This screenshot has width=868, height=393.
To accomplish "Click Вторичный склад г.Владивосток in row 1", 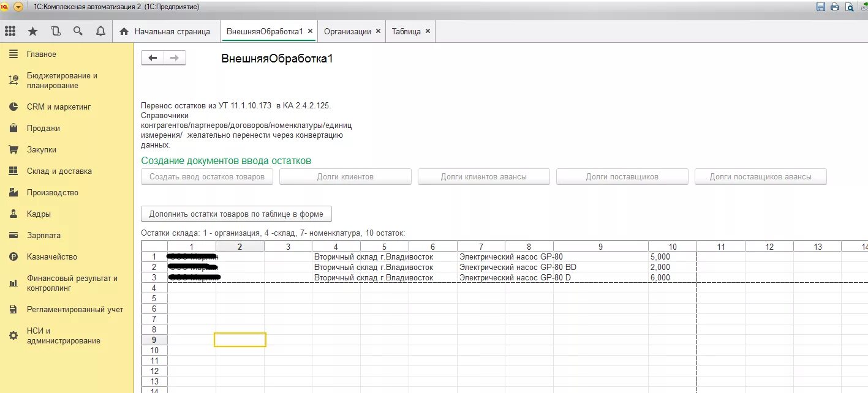I will 374,257.
